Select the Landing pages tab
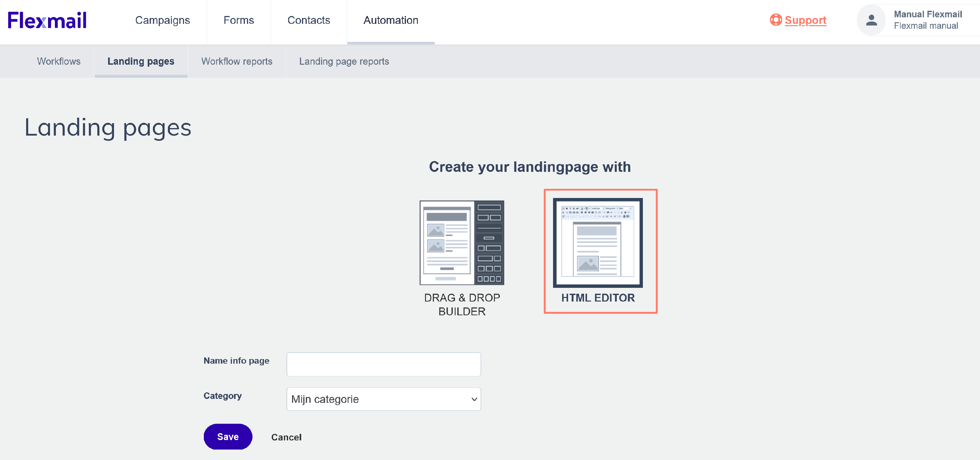980x460 pixels. click(x=141, y=61)
